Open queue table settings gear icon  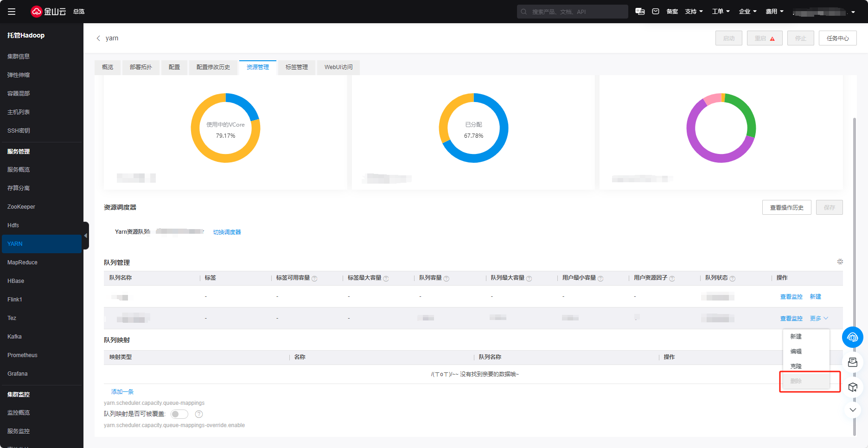(x=840, y=262)
